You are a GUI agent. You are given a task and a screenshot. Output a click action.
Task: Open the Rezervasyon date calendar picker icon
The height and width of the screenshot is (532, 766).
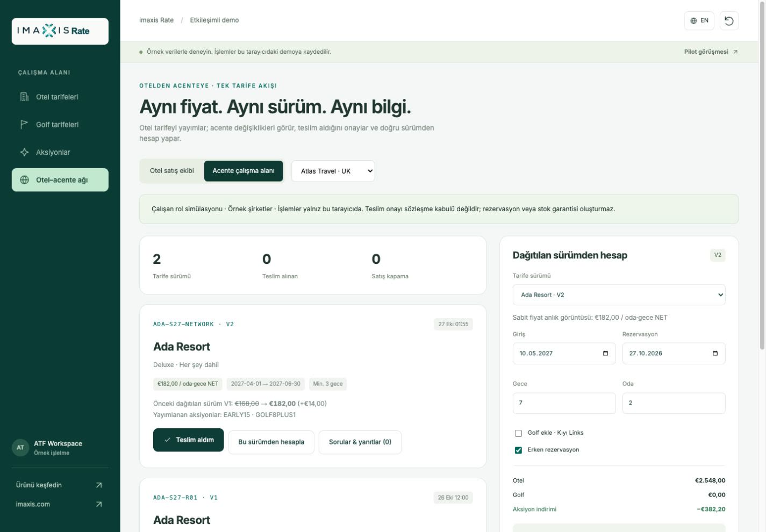(715, 354)
